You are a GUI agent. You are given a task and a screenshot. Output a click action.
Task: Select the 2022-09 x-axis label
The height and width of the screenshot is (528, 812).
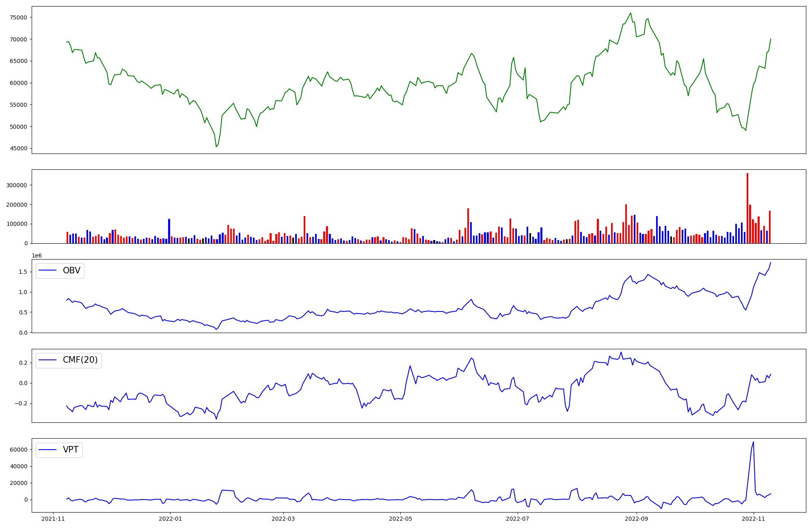point(637,519)
